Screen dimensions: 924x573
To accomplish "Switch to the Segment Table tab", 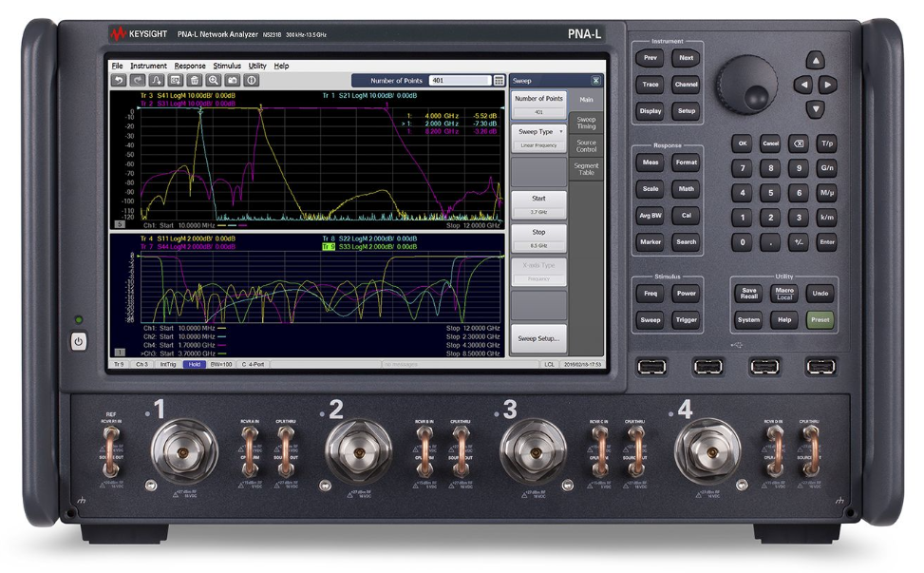I will pos(586,169).
